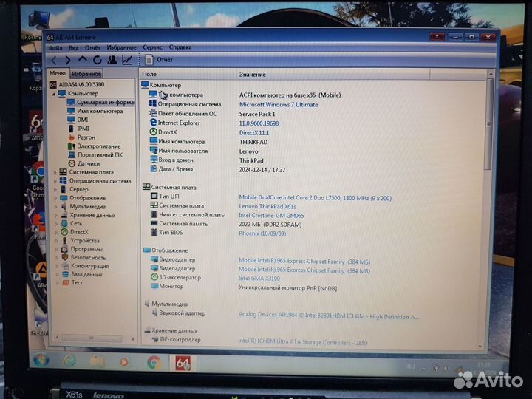Expand the Хранение данных tree node
Viewport: 532px width, 399px height.
(x=55, y=215)
